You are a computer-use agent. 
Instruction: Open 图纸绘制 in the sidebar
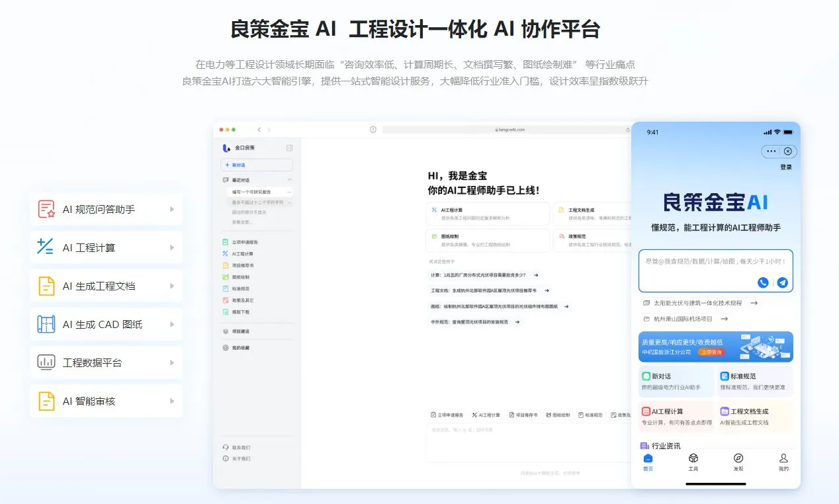pos(236,277)
